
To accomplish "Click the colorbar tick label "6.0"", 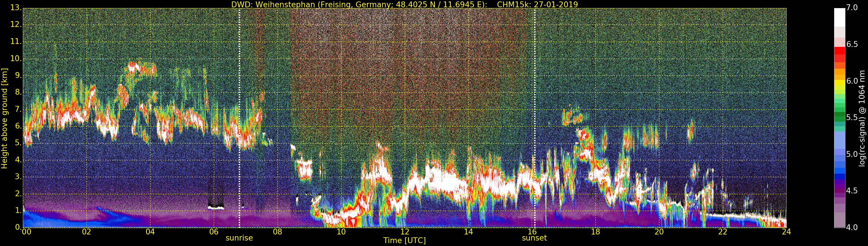I will coord(852,81).
